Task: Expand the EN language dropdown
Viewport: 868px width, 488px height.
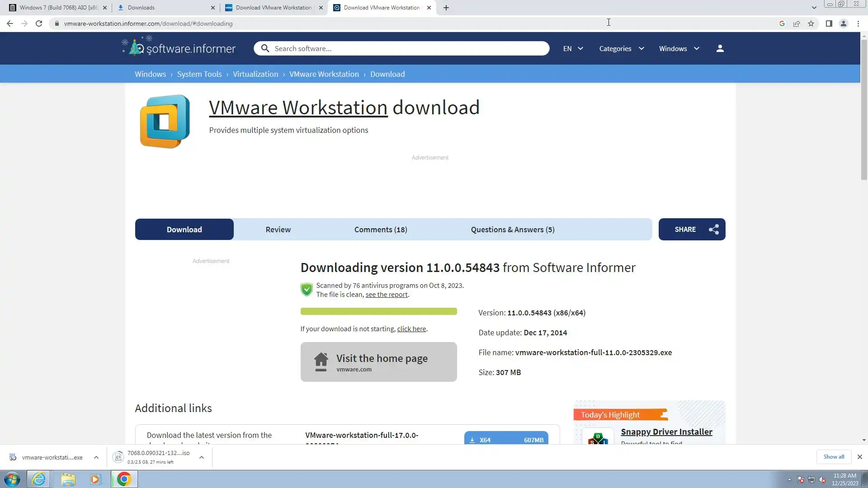Action: point(573,48)
